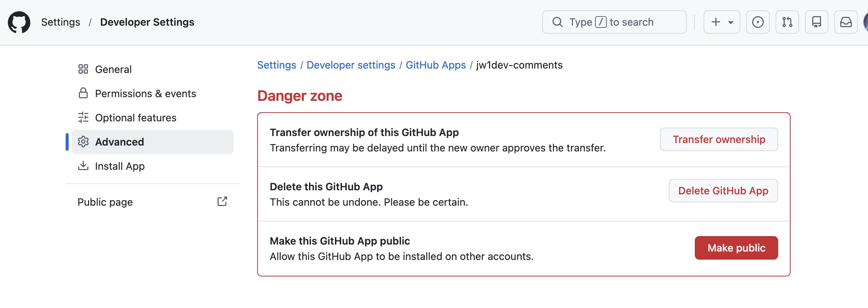868x308 pixels.
Task: Select Permissions & events in sidebar
Action: pos(145,93)
